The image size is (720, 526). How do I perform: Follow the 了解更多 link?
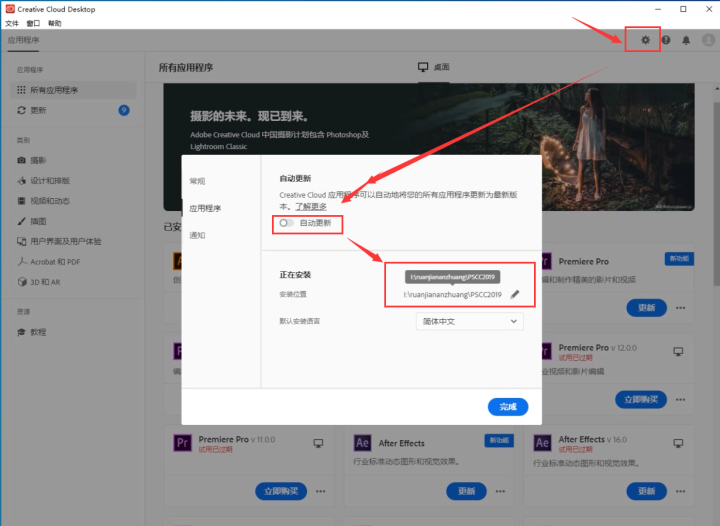point(311,207)
